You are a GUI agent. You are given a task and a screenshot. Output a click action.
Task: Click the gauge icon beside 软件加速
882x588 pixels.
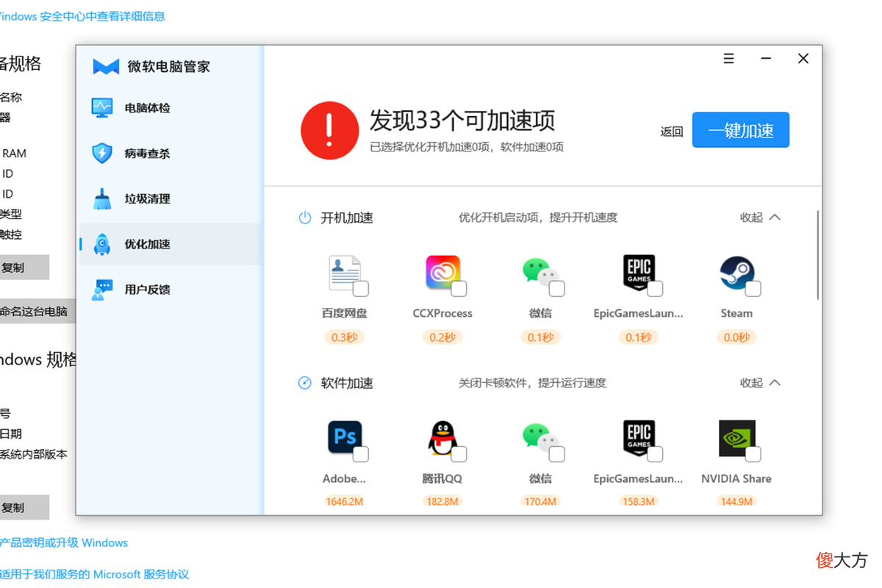coord(305,383)
